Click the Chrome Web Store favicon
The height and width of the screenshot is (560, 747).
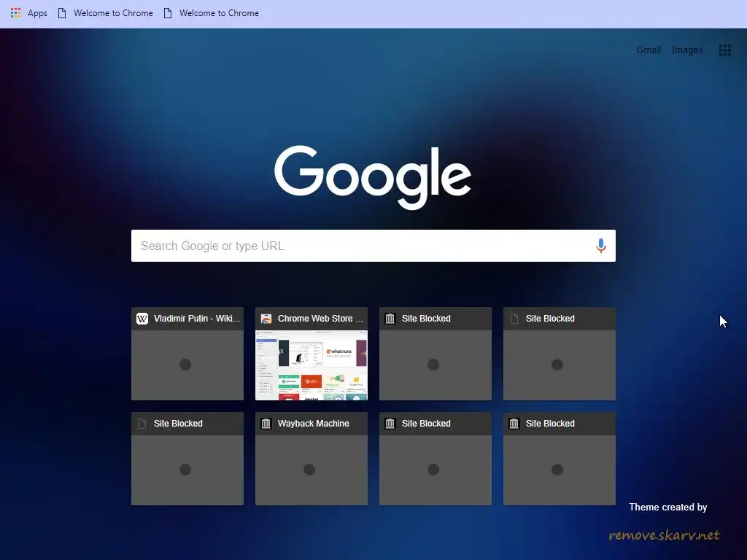click(266, 319)
